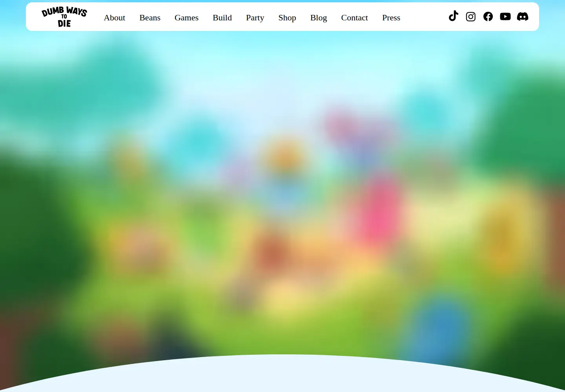This screenshot has height=392, width=565.
Task: Open the TikTok social icon
Action: [454, 16]
